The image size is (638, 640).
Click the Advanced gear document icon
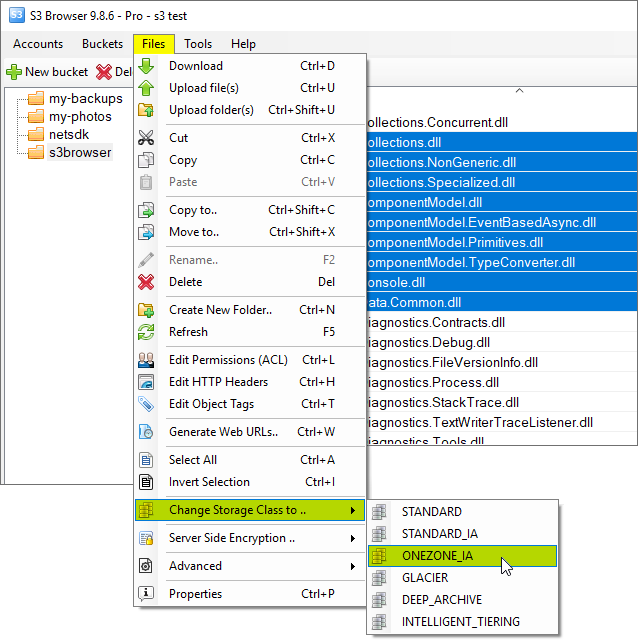click(x=146, y=566)
